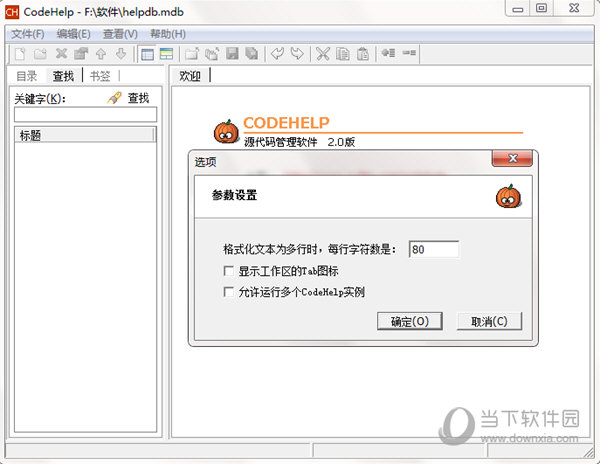Click the redo arrow icon
The image size is (600, 464).
tap(297, 54)
